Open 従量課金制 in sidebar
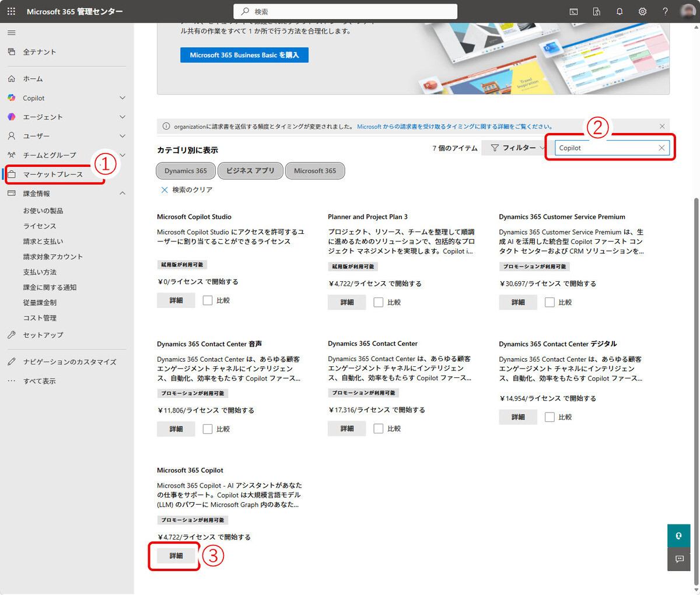The image size is (700, 595). click(x=40, y=302)
